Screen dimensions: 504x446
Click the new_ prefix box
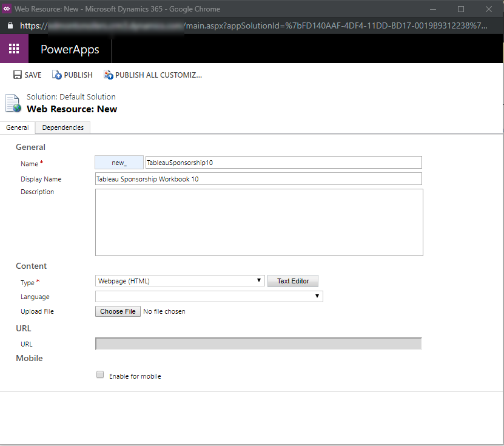[119, 163]
